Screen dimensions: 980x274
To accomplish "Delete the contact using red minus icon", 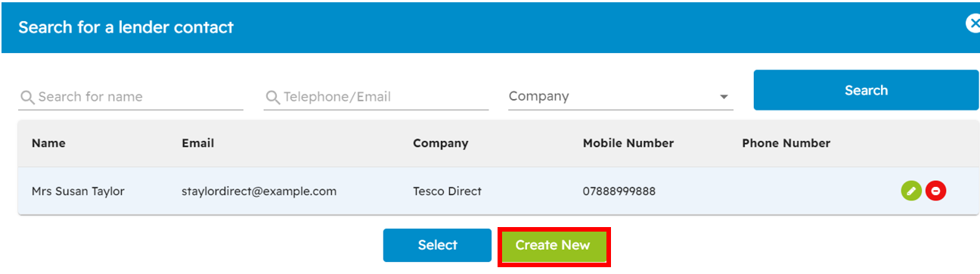I will pyautogui.click(x=935, y=191).
